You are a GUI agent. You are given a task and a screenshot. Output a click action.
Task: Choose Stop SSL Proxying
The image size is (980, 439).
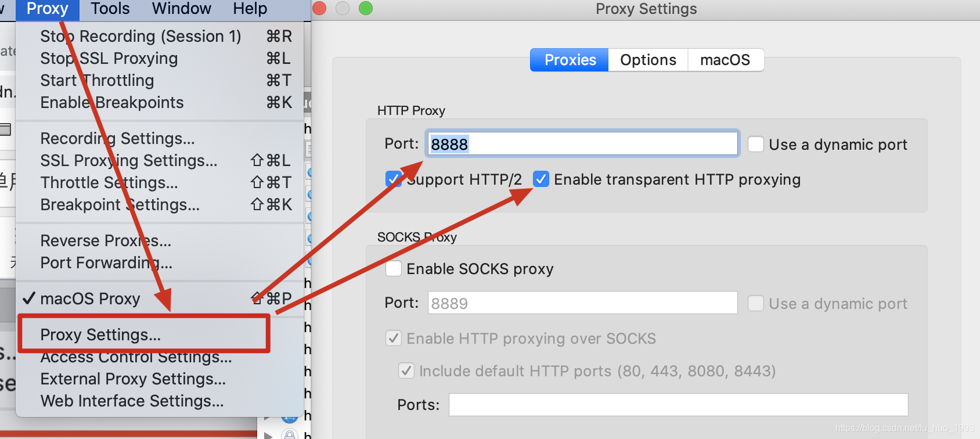pyautogui.click(x=160, y=58)
